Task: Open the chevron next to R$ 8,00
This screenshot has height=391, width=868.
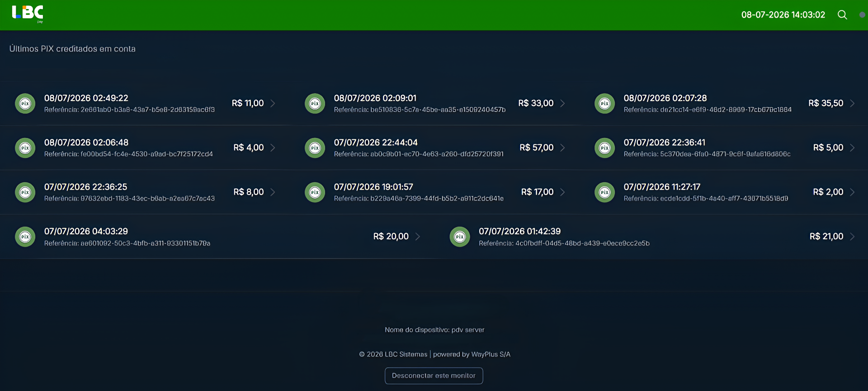Action: click(273, 192)
